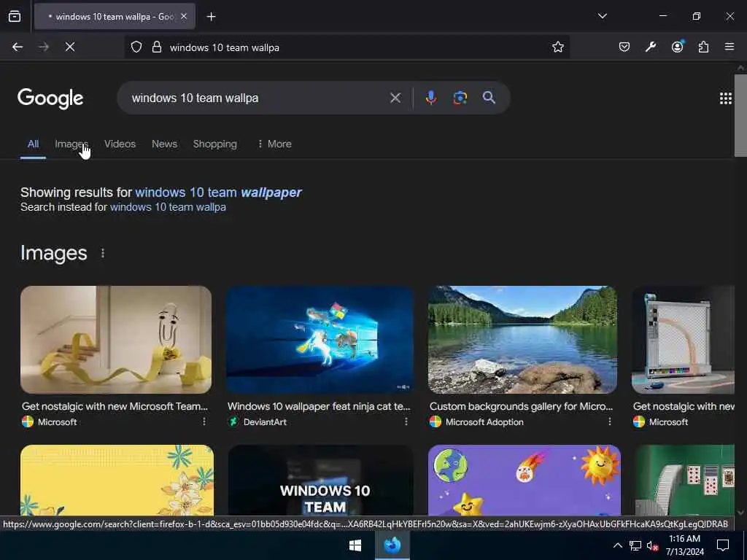Switch to the Shopping tab
The image size is (747, 560).
[215, 144]
